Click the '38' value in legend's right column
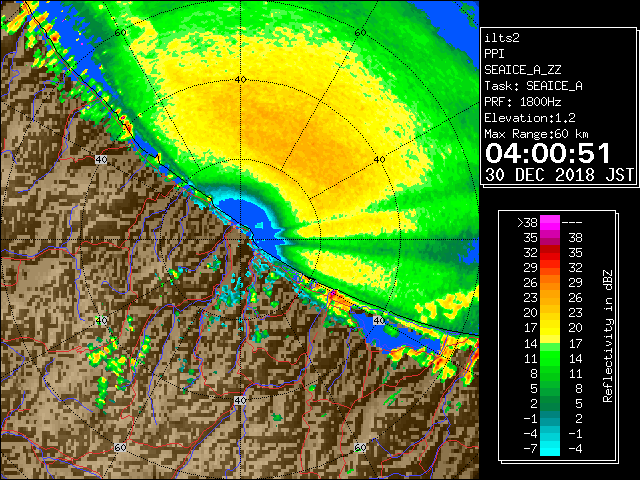The height and width of the screenshot is (480, 640). [x=576, y=238]
